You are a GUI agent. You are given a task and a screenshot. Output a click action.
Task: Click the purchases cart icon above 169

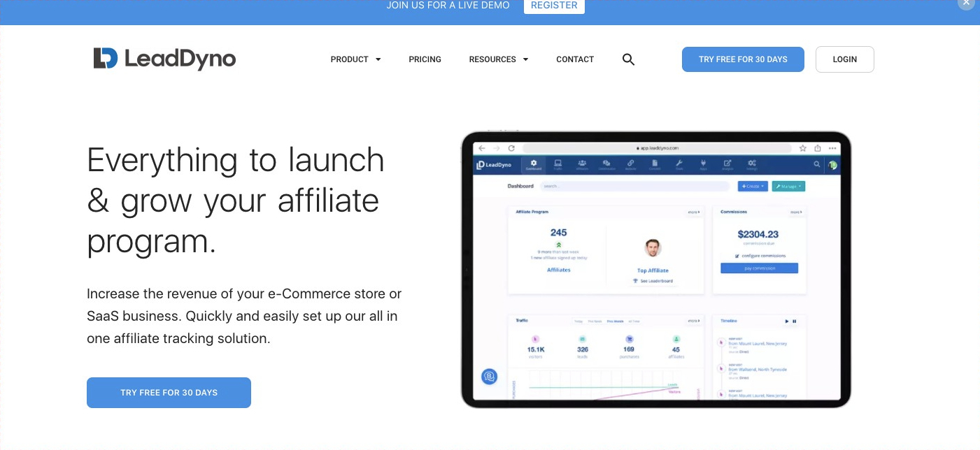(x=628, y=339)
